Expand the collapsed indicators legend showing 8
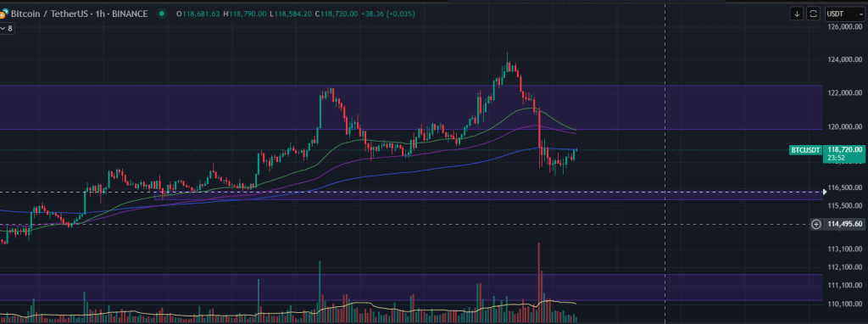Screen dimensions: 868x324 [x=7, y=28]
